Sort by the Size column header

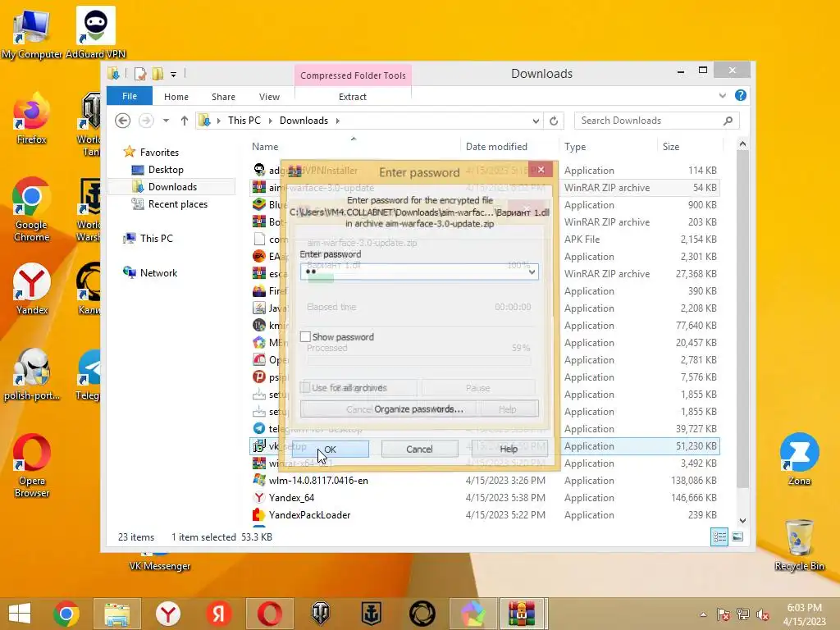pyautogui.click(x=671, y=147)
